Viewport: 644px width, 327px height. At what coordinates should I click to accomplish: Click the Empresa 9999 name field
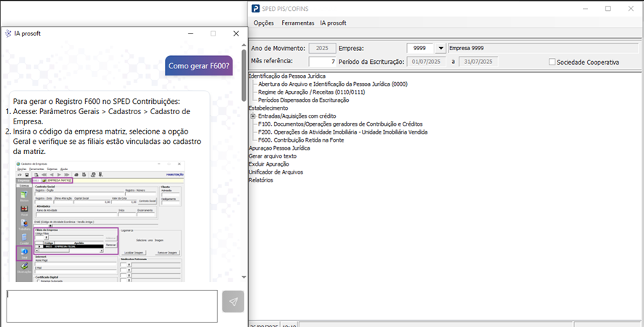point(544,49)
